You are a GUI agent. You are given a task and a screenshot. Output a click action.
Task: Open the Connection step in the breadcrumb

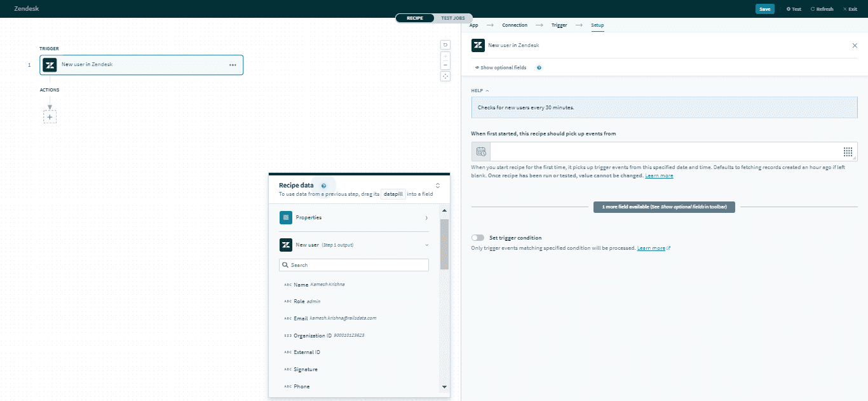tap(516, 25)
